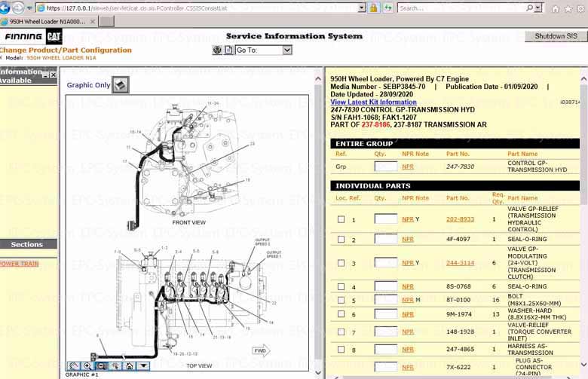Screen dimensions: 588x379
Task: Tick the checkbox for ref 1 valve GP-relief
Action: [341, 219]
